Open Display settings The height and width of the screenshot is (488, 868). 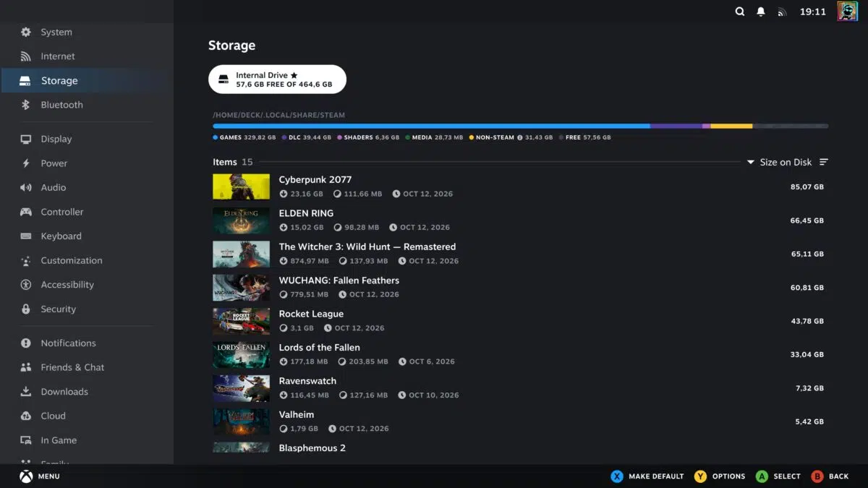click(87, 139)
